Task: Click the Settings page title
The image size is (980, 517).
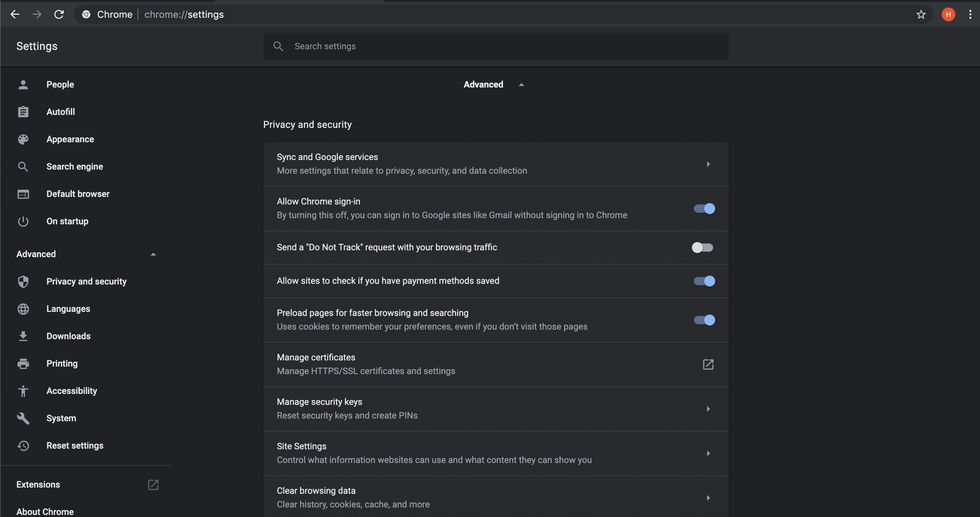Action: [x=37, y=47]
